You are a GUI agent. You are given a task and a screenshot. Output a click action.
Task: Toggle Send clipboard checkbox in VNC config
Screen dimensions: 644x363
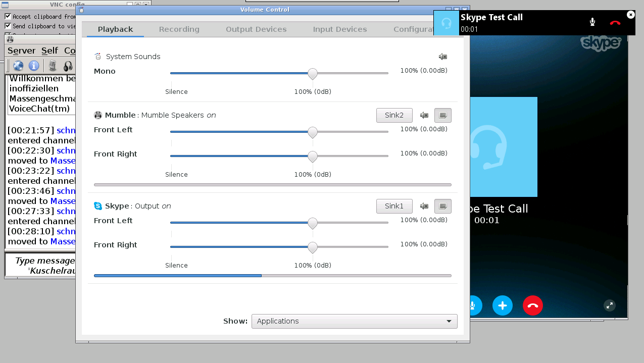tap(8, 26)
